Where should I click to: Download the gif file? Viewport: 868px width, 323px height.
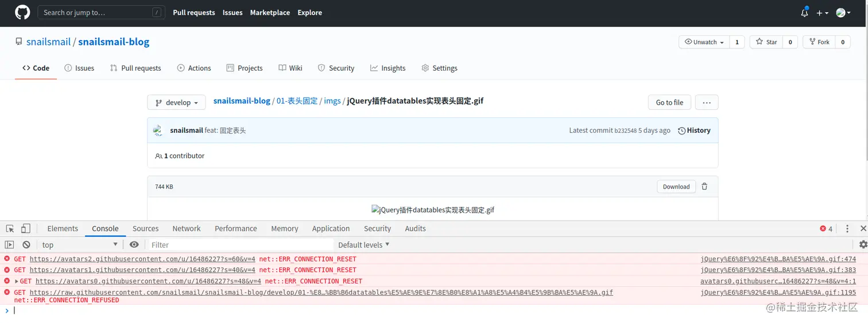676,186
